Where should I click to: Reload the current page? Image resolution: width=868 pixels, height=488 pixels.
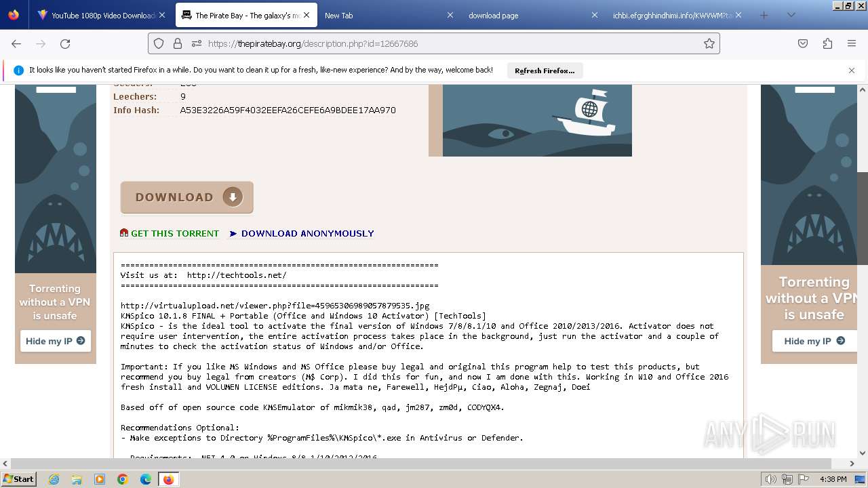click(65, 43)
